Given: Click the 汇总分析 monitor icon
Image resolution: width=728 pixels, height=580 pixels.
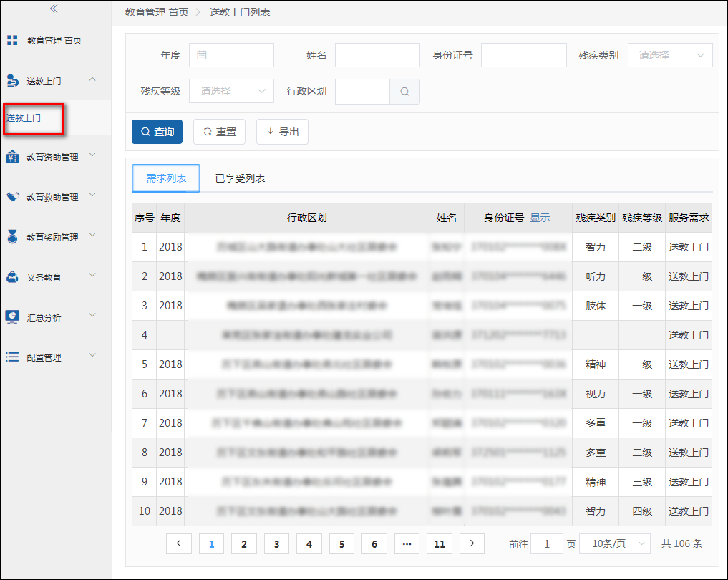Looking at the screenshot, I should pyautogui.click(x=12, y=316).
